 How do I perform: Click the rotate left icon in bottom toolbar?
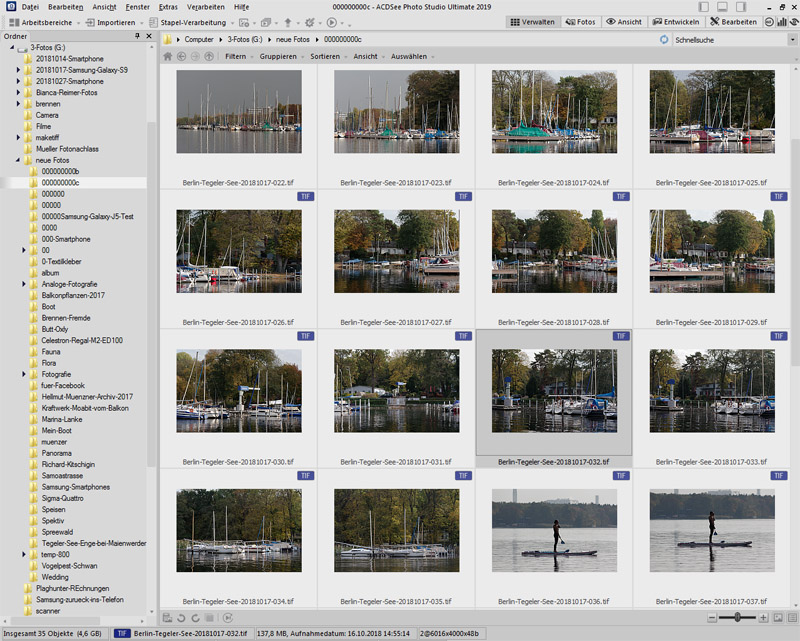tap(181, 618)
